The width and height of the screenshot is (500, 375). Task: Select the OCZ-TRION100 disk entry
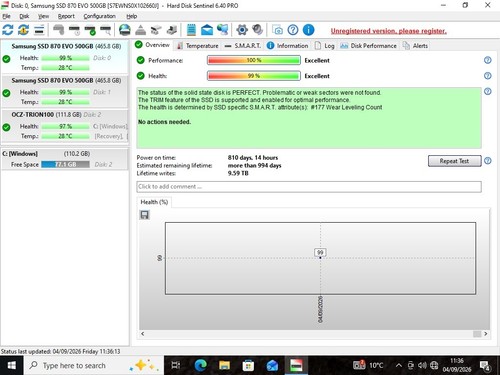point(65,125)
